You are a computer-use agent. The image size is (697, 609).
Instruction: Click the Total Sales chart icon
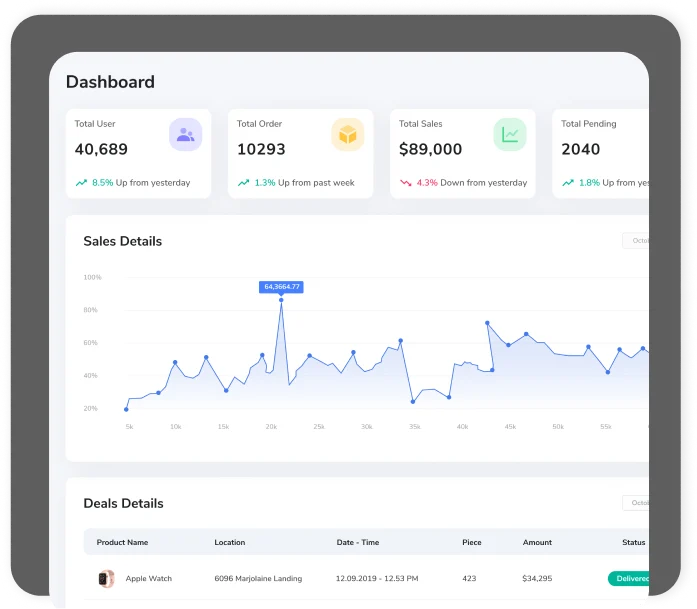pos(509,134)
